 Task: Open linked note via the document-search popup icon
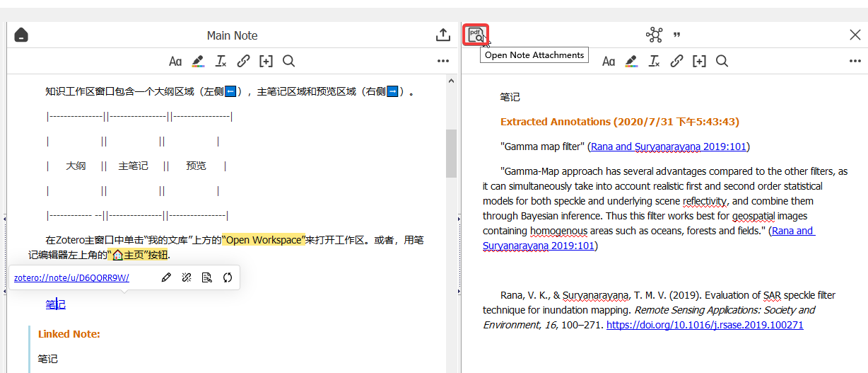[x=207, y=277]
